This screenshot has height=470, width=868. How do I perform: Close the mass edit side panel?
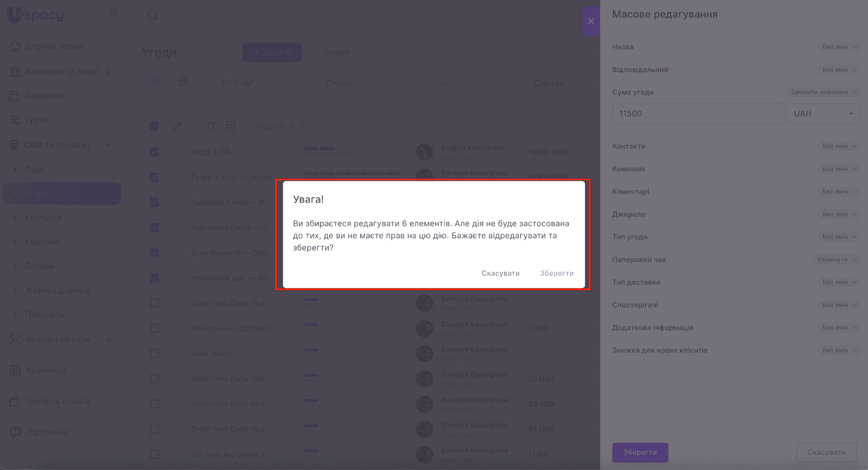[591, 21]
